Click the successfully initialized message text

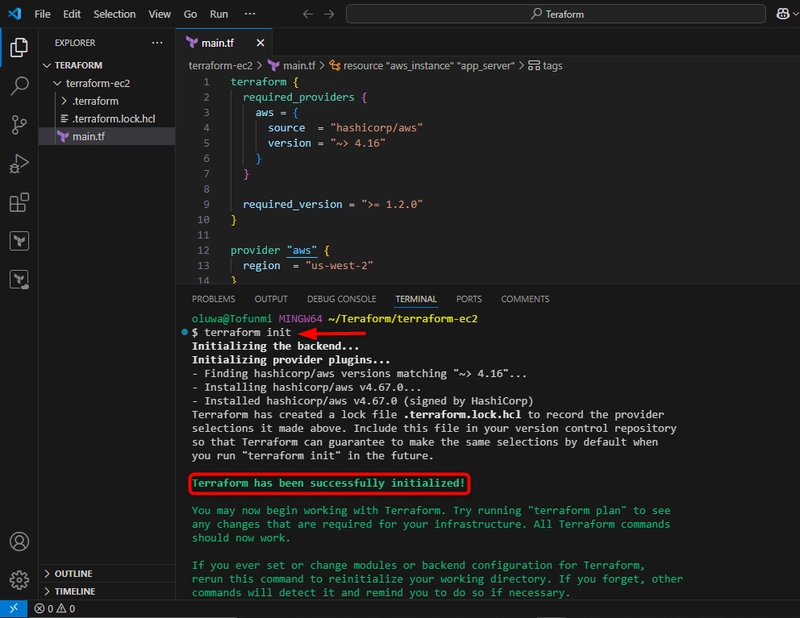coord(329,483)
